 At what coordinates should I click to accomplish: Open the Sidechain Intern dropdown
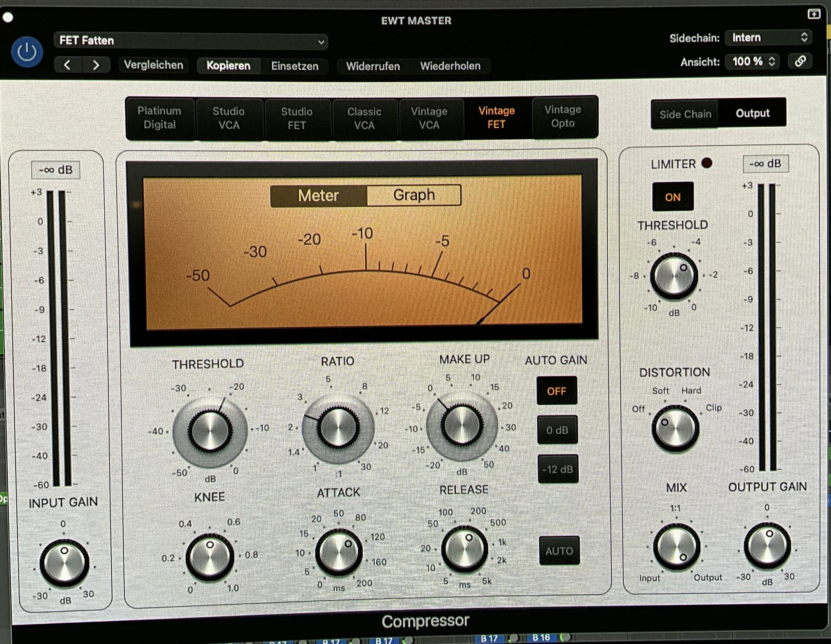[x=768, y=38]
